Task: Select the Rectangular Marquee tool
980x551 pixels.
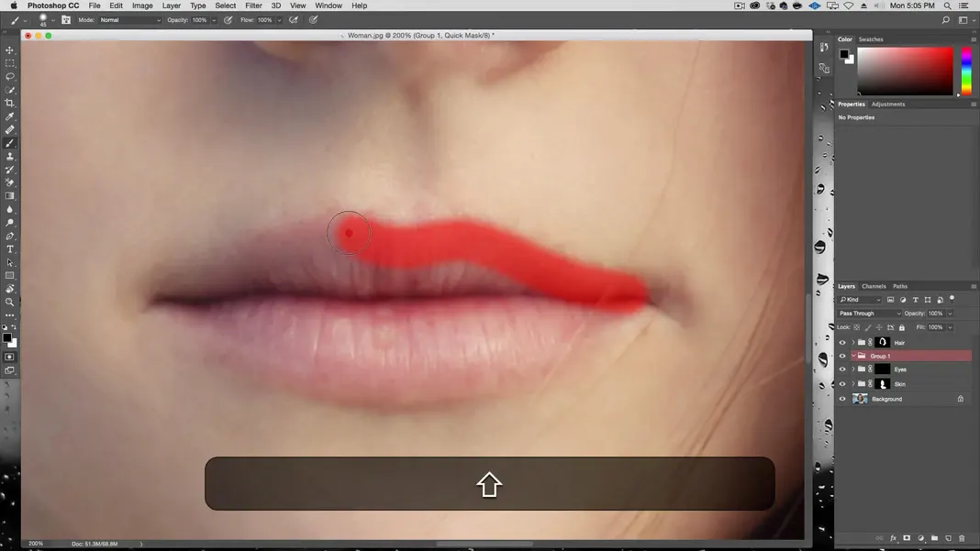Action: [9, 63]
